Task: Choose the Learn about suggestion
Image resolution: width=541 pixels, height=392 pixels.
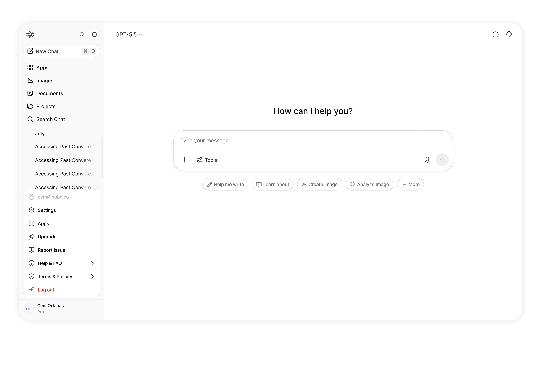Action: (x=272, y=184)
